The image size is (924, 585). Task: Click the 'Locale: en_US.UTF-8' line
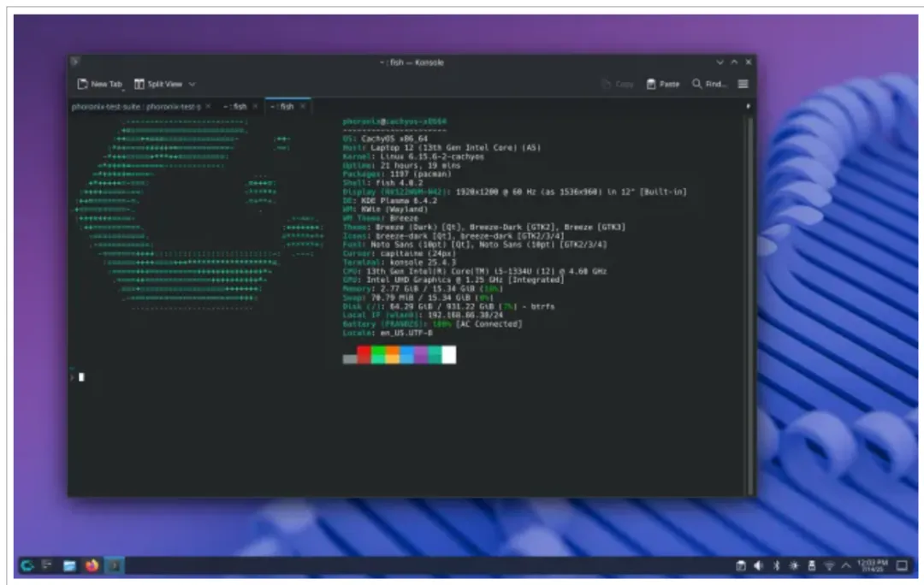[388, 334]
